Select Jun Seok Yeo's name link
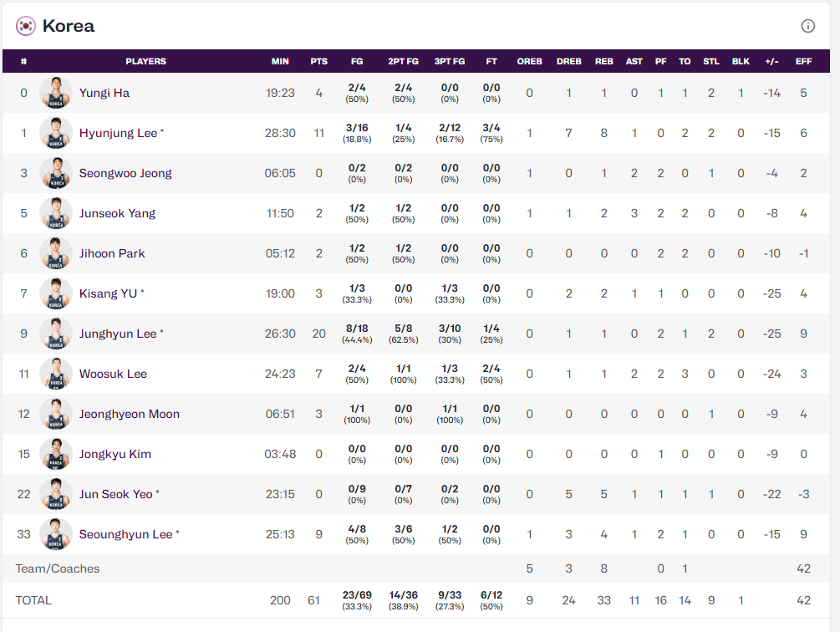This screenshot has height=632, width=840. click(x=115, y=494)
